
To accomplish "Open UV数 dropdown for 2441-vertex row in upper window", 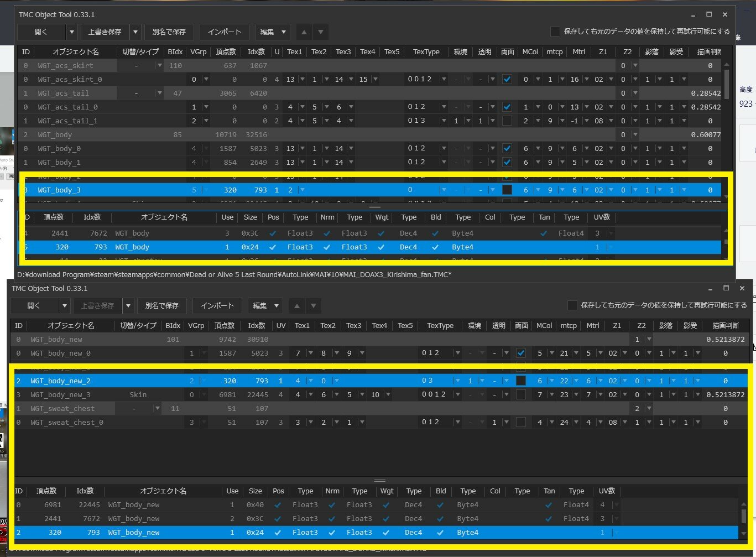I will coord(611,233).
